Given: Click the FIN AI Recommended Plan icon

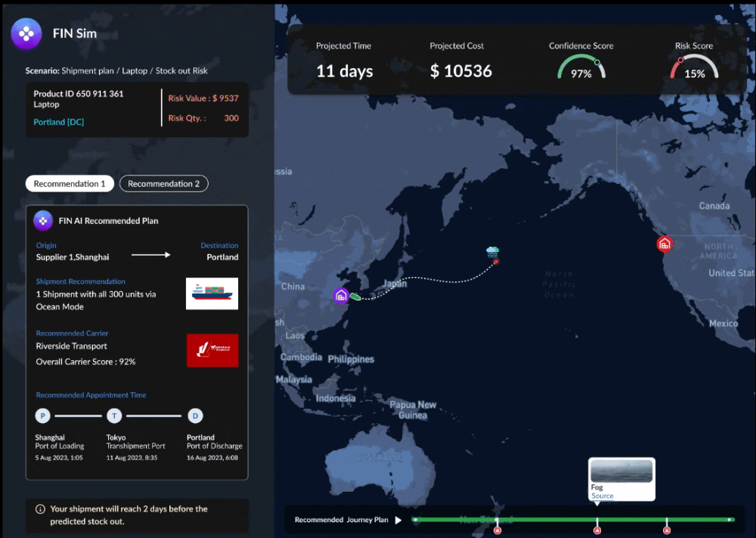Looking at the screenshot, I should [x=43, y=220].
